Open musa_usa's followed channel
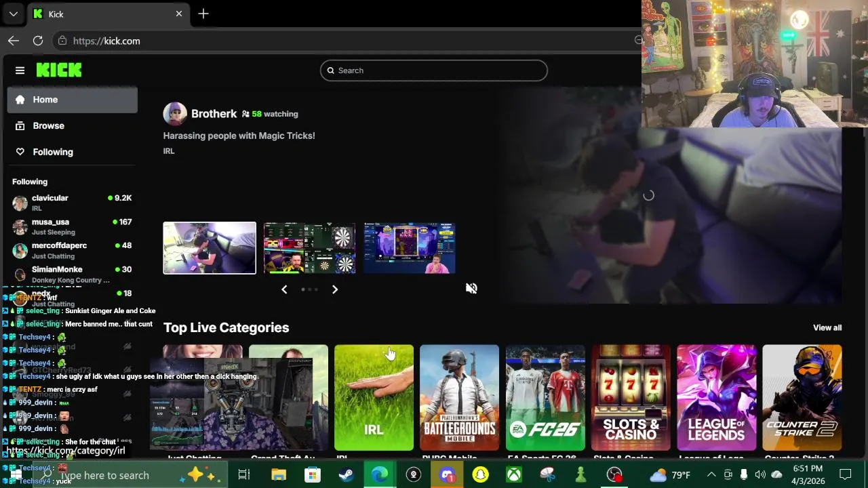 73,226
